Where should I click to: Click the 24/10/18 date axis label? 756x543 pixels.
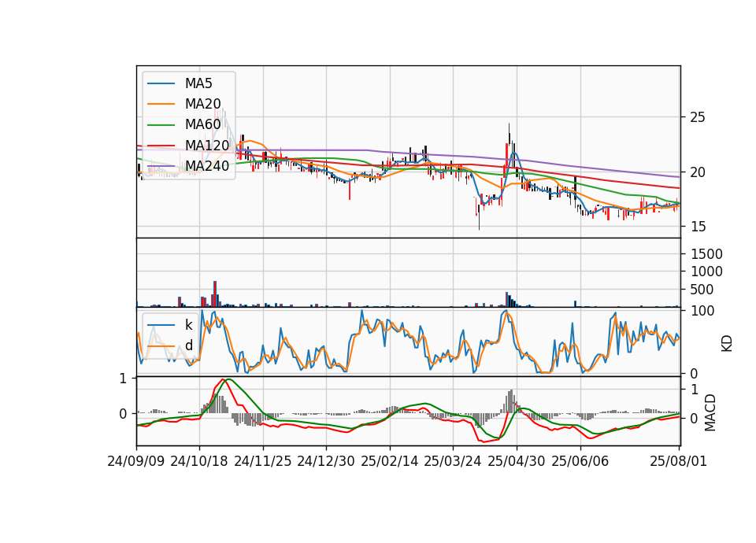(199, 461)
